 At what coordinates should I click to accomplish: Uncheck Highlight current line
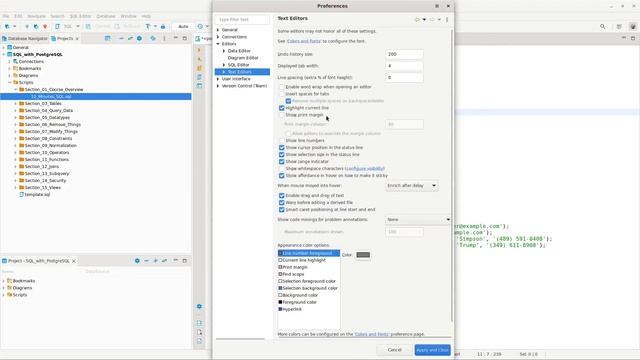click(282, 108)
